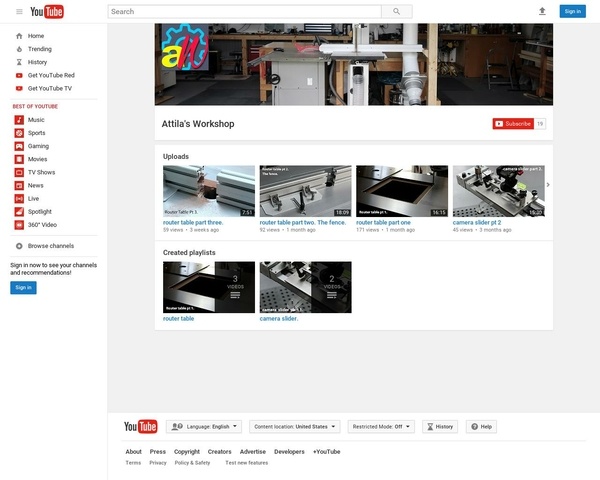The height and width of the screenshot is (480, 600).
Task: Open Spotlight in the sidebar
Action: (x=40, y=212)
